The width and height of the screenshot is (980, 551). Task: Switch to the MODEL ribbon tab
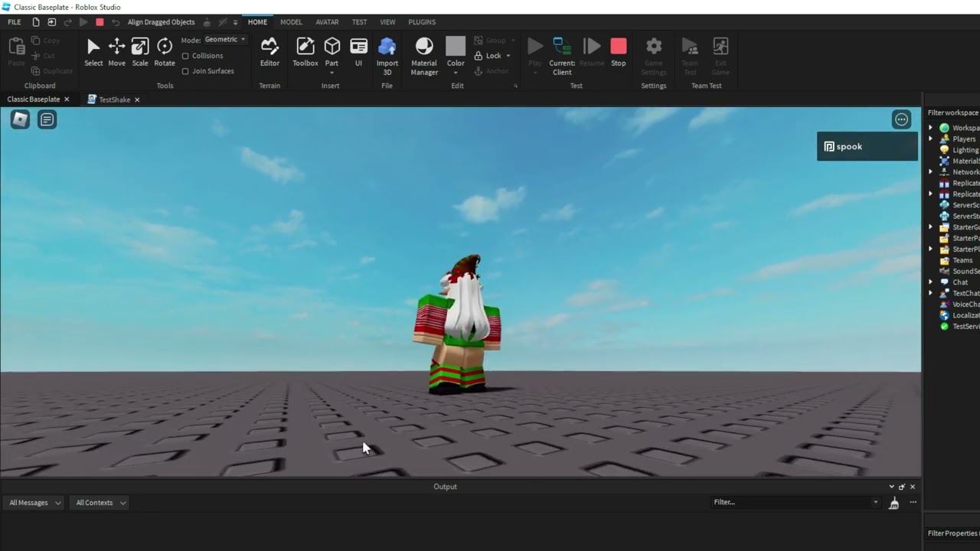click(x=291, y=22)
